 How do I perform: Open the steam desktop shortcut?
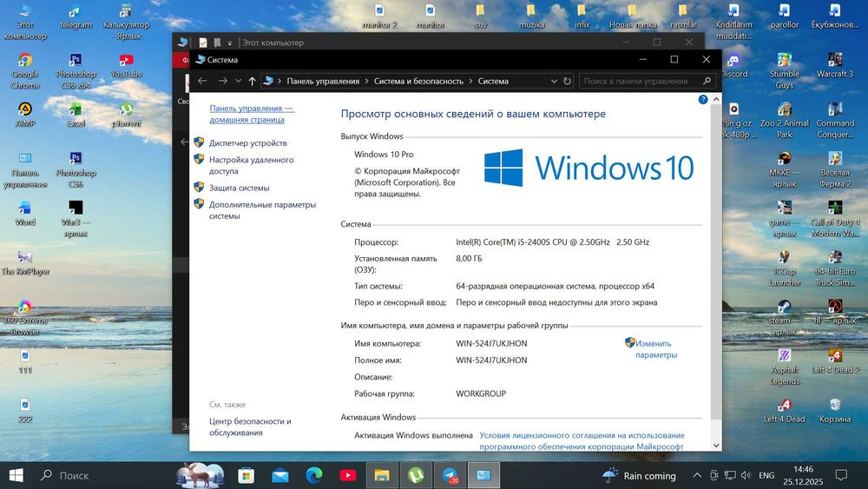click(x=785, y=318)
